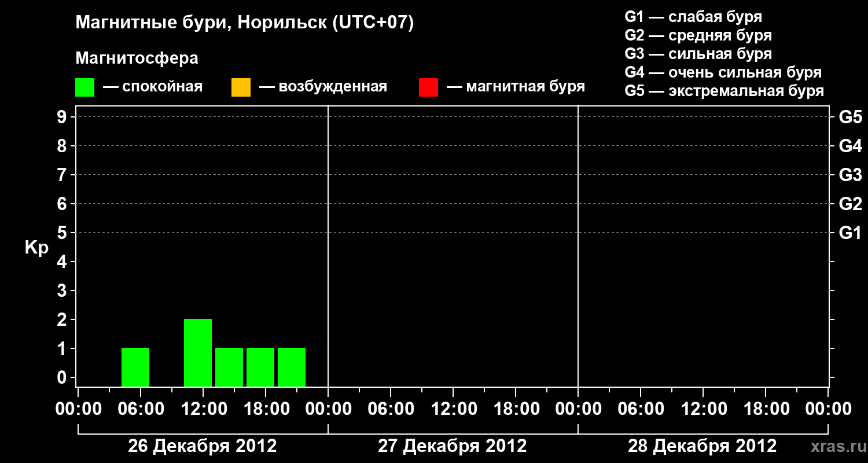Click the '27 Декабря 2012' date label
The height and width of the screenshot is (463, 868).
click(453, 446)
